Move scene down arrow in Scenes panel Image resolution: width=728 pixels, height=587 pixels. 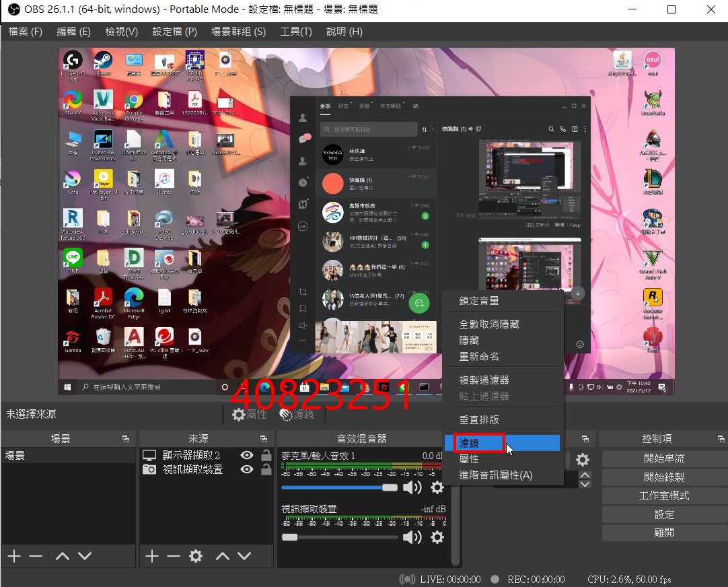(85, 556)
